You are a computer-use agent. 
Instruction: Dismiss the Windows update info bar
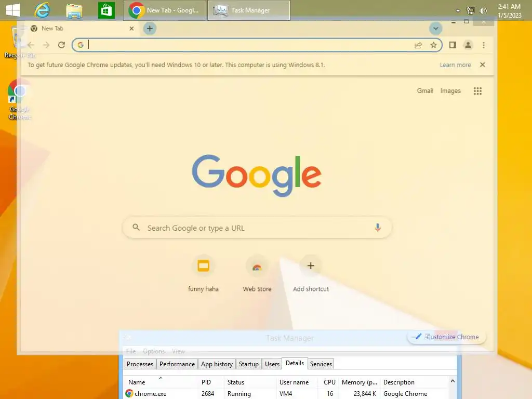[483, 64]
